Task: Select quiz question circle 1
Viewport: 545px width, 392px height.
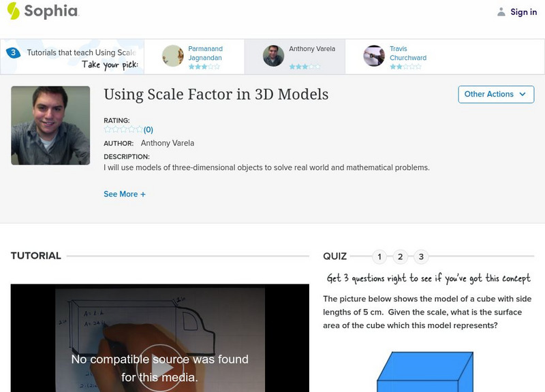Action: [379, 257]
